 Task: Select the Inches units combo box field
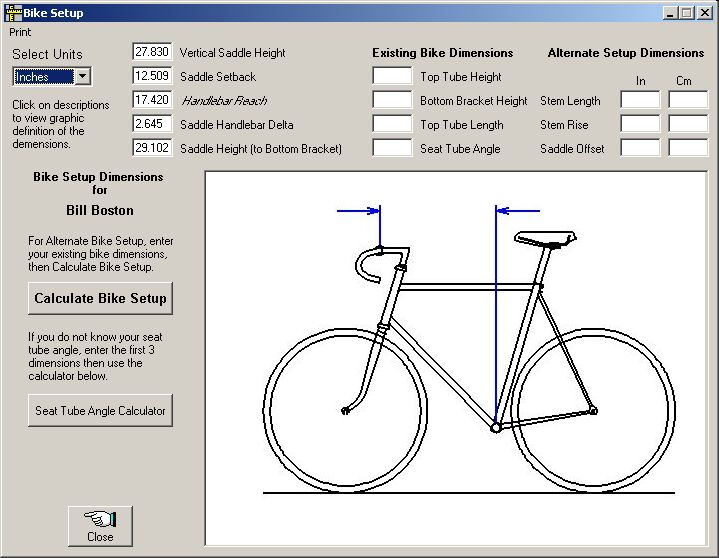pos(52,76)
